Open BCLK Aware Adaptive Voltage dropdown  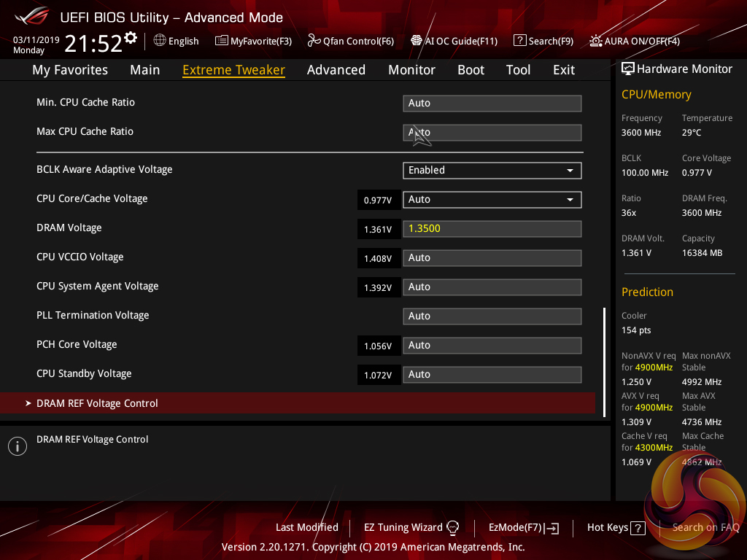(x=492, y=171)
